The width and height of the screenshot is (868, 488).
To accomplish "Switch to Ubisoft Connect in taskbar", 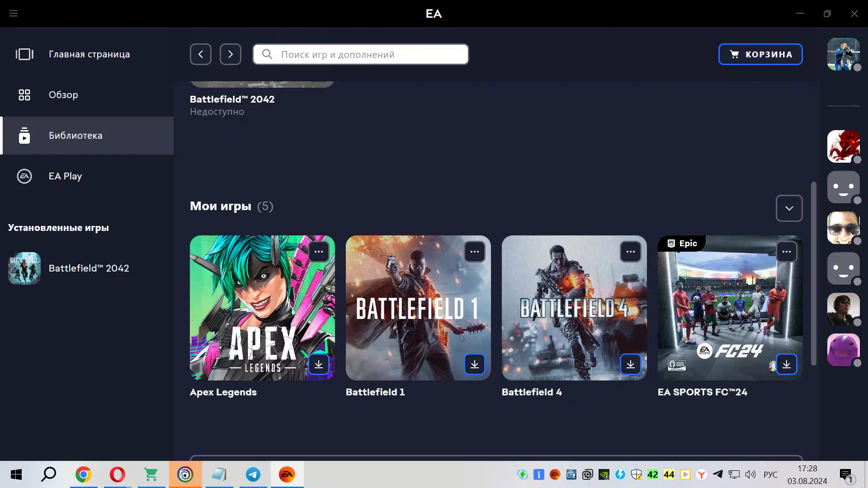I will (x=185, y=474).
